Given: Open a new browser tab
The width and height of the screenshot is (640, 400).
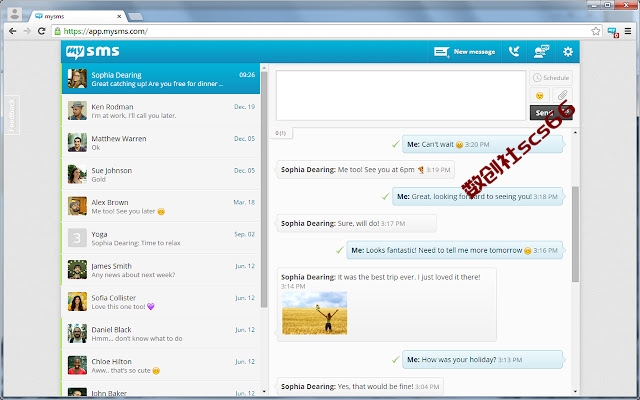Looking at the screenshot, I should tap(136, 17).
